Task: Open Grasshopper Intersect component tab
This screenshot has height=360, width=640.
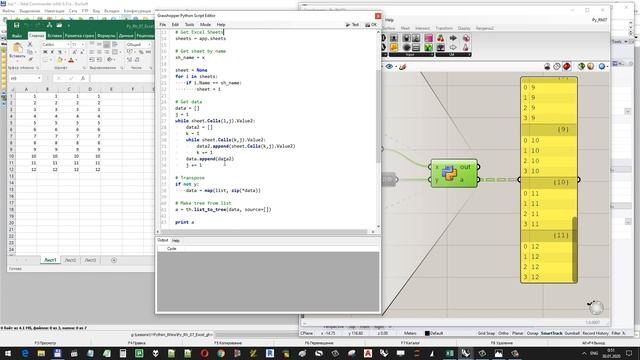Action: [x=422, y=28]
